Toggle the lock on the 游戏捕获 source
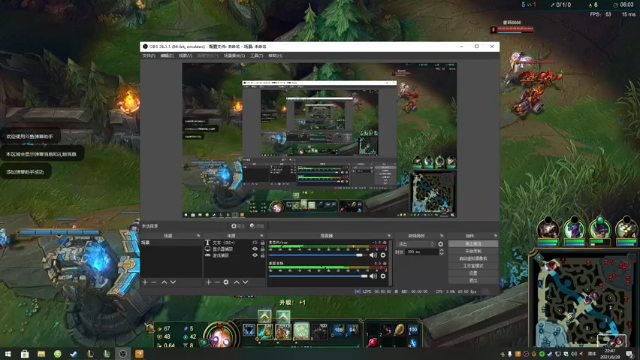Screen dimensions: 640x360 pos(262,255)
